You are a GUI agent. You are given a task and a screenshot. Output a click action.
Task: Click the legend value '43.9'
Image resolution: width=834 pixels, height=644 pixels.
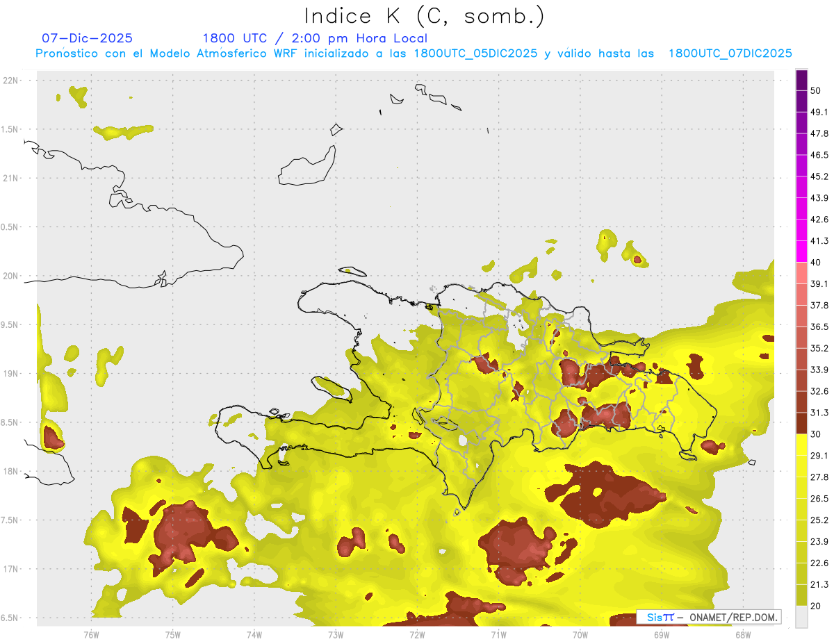[x=819, y=198]
